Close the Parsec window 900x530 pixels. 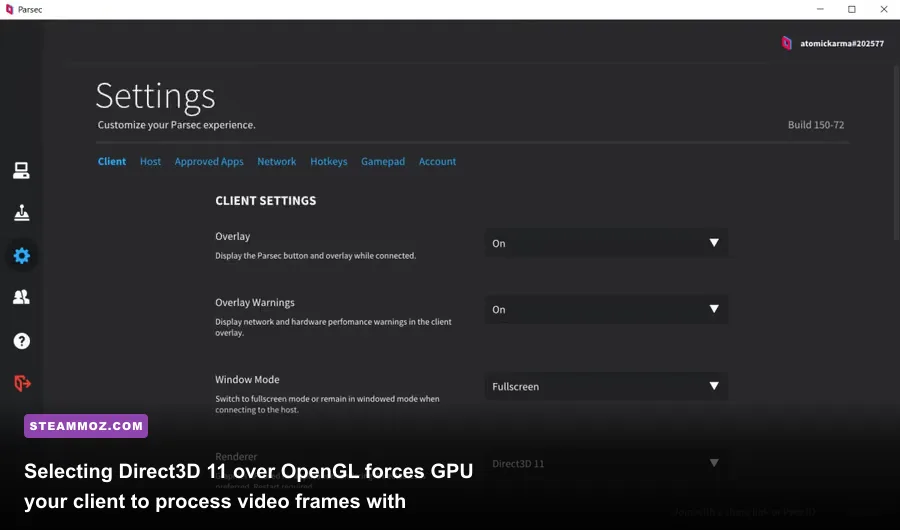[x=884, y=9]
